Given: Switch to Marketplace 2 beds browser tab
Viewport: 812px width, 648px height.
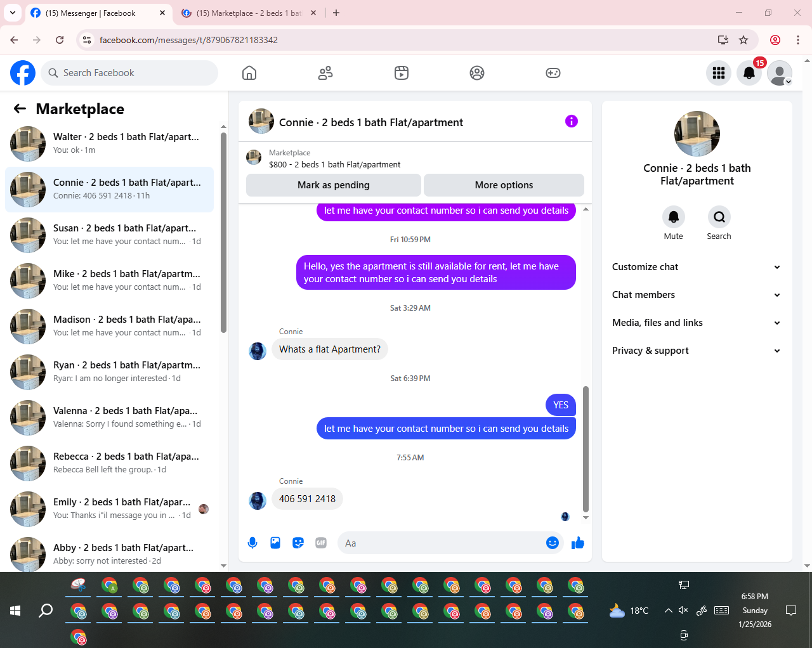Looking at the screenshot, I should click(249, 13).
